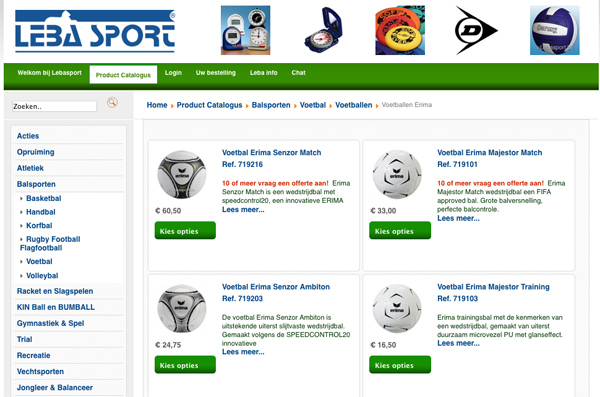
Task: Click the € 24,75 price
Action: point(168,345)
